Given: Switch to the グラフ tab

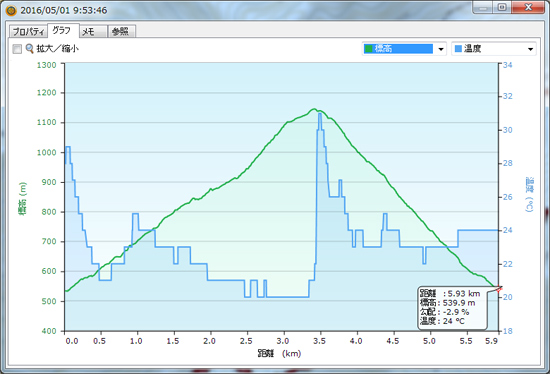Looking at the screenshot, I should point(62,31).
